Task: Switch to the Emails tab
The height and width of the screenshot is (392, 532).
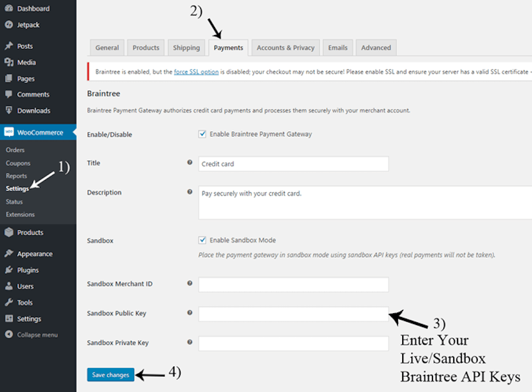Action: point(338,47)
